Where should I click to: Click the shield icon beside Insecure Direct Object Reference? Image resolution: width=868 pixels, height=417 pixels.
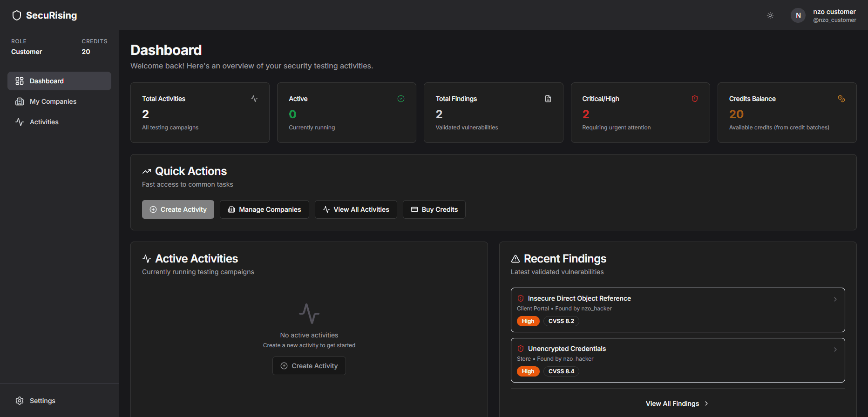point(521,298)
